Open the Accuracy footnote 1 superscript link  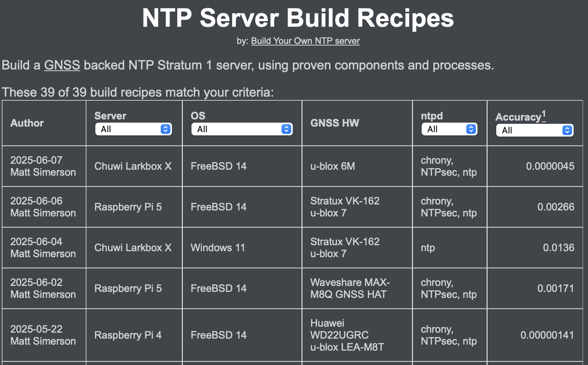click(x=544, y=114)
